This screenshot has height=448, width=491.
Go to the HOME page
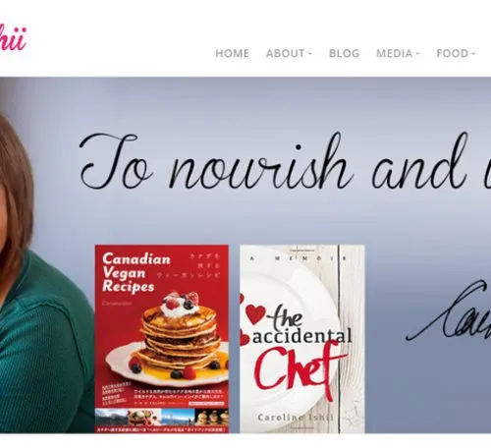click(232, 53)
